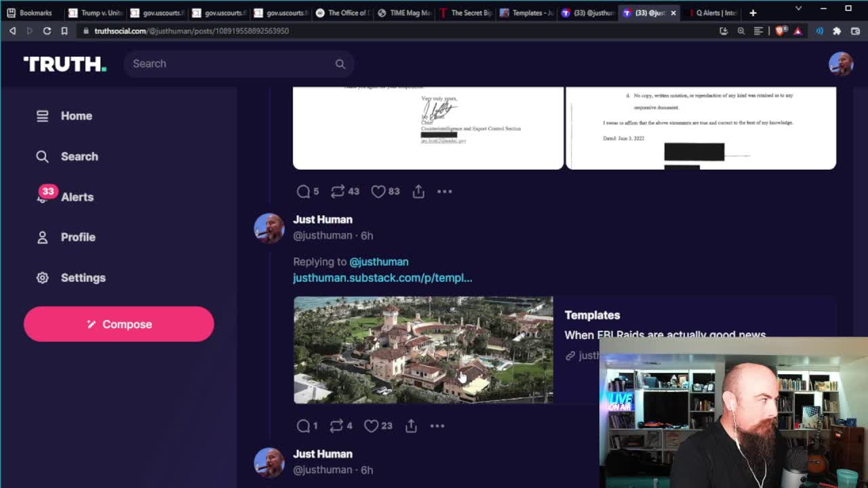868x488 pixels.
Task: Open the signed letter document image
Action: coord(428,127)
